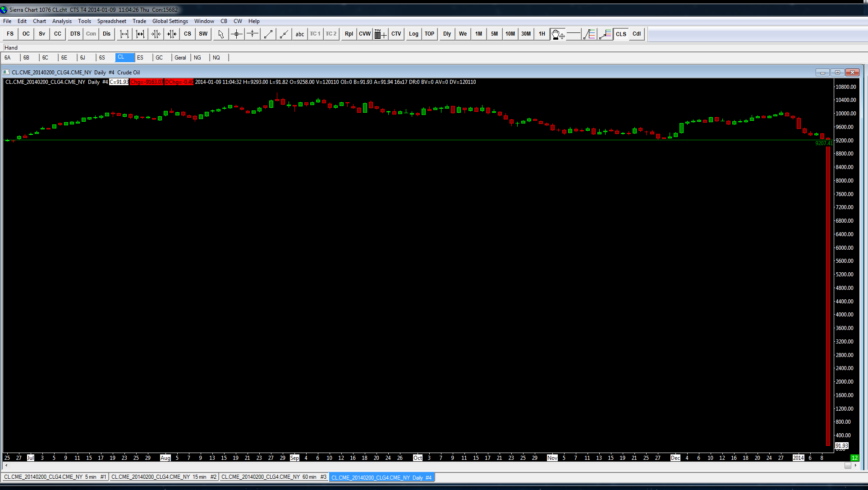Toggle the DTS button

(x=75, y=34)
